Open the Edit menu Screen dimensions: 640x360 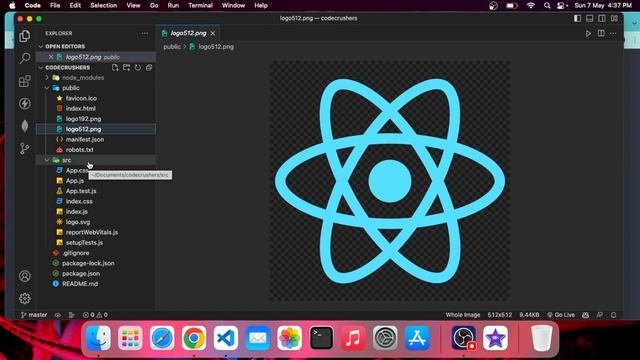tap(75, 5)
